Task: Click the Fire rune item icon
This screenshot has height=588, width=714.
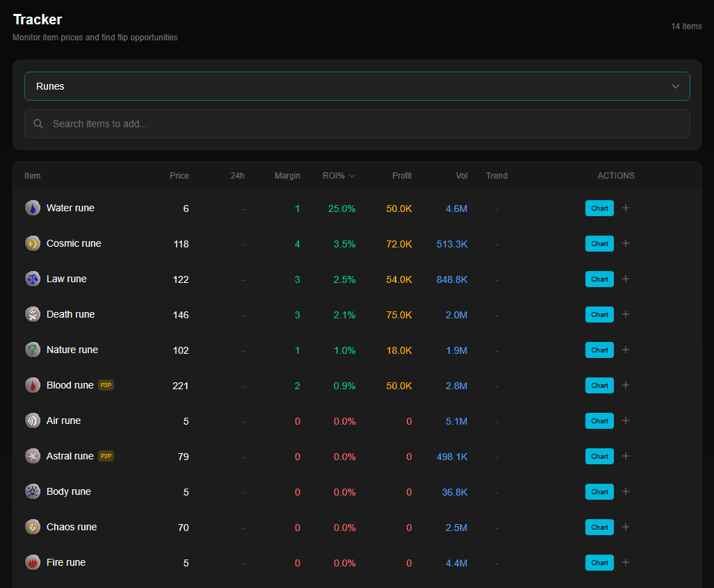Action: click(33, 562)
